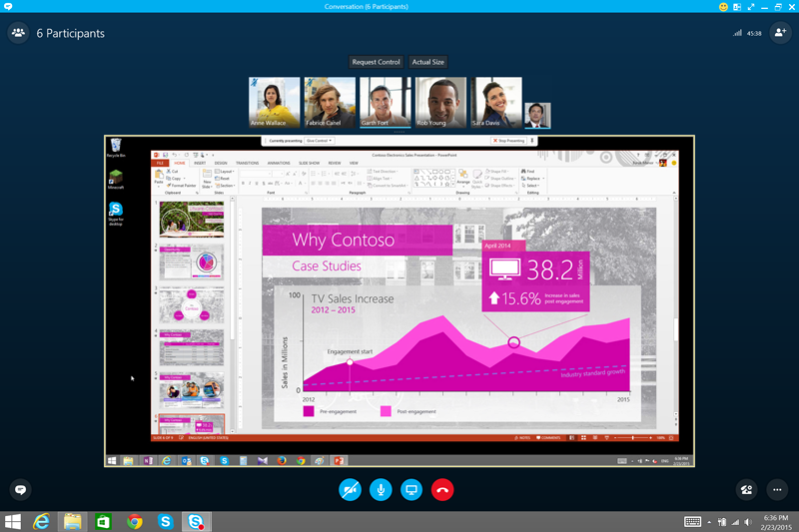Select slide 4 thumbnail with table
The width and height of the screenshot is (799, 532).
coord(192,347)
